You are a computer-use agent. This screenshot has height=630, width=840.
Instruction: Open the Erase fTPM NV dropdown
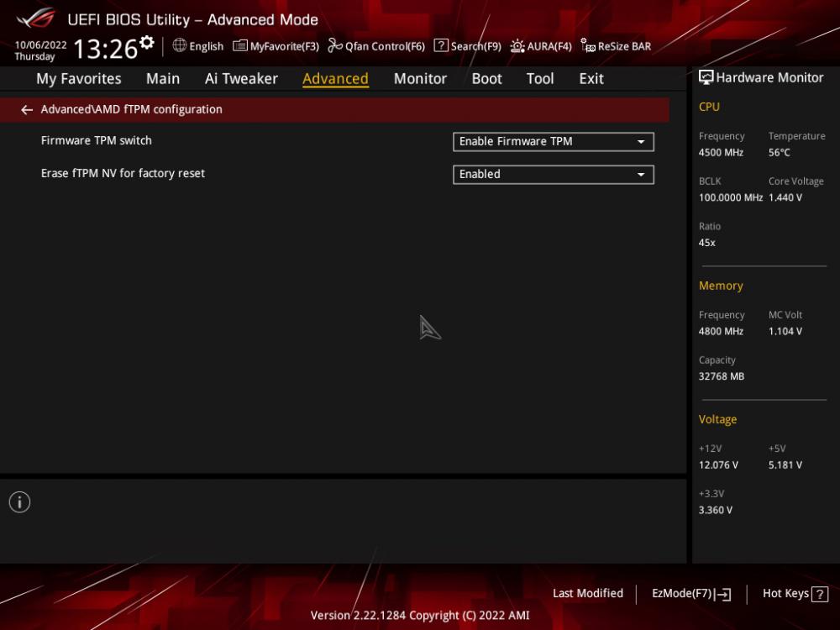click(554, 175)
